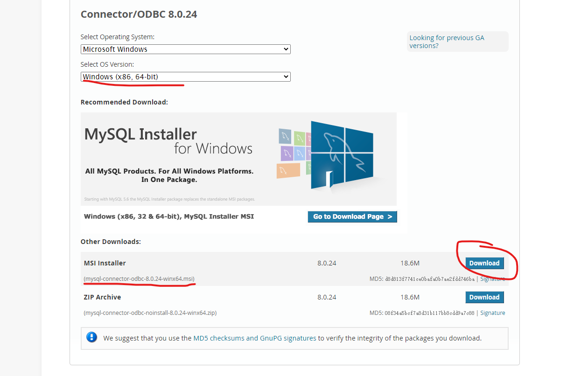Image resolution: width=588 pixels, height=376 pixels.
Task: Download the MSI Installer
Action: (484, 263)
